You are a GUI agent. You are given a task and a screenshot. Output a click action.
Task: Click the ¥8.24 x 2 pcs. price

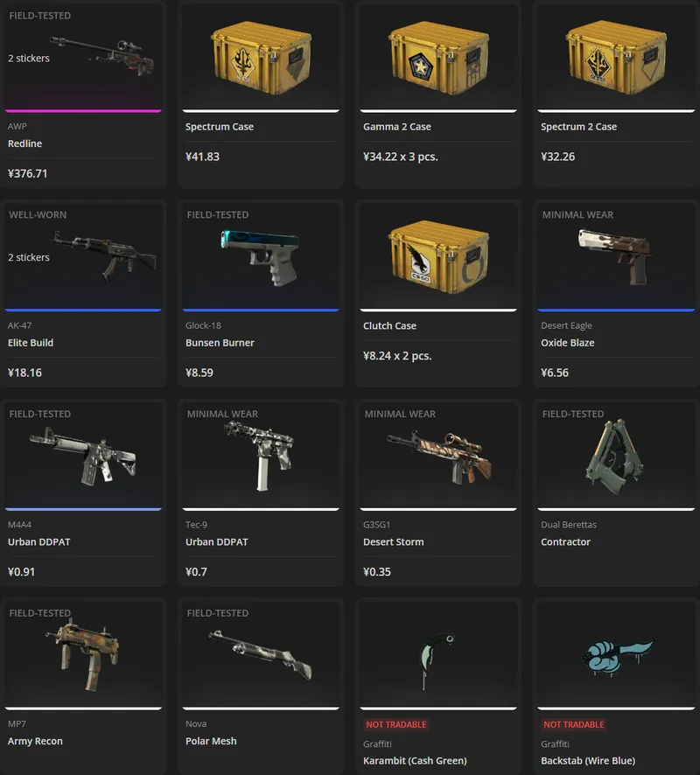click(x=397, y=356)
